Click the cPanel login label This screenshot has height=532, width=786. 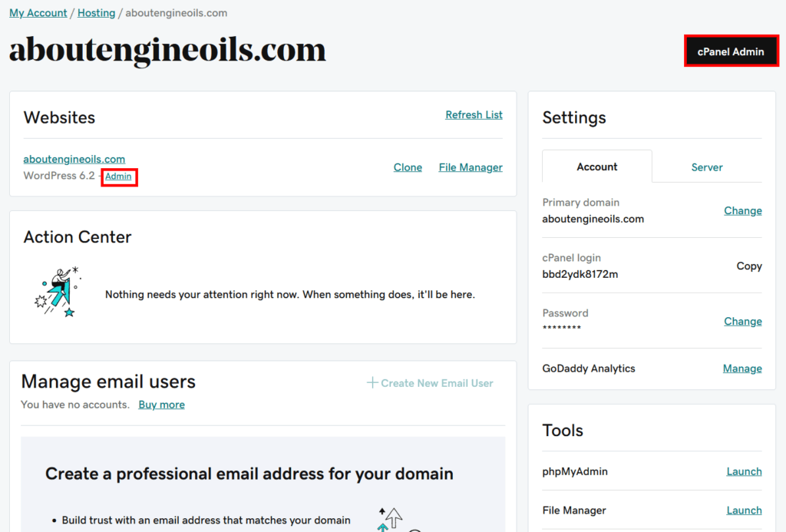[x=571, y=258]
